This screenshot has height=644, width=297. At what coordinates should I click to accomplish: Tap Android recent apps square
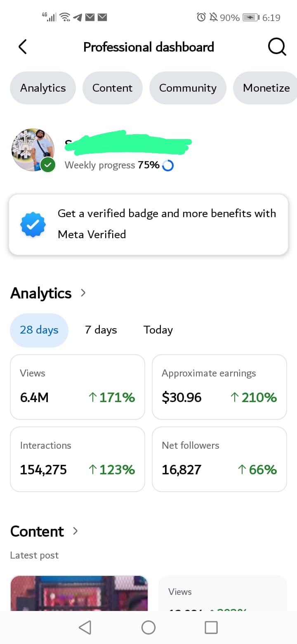tap(211, 627)
